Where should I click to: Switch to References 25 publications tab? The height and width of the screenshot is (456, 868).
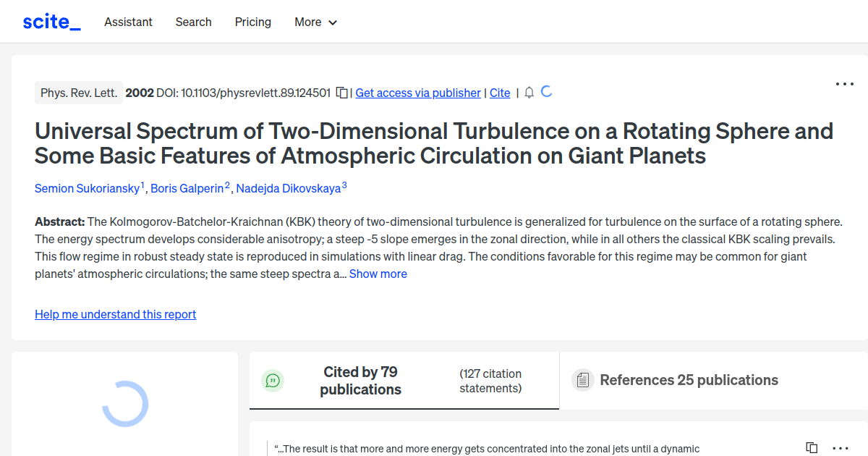[689, 380]
